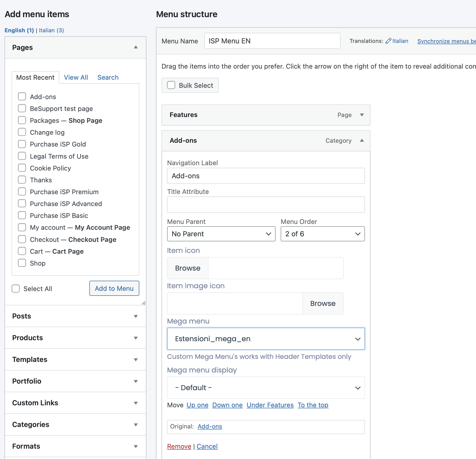
Task: Expand the Products panel
Action: [x=136, y=338]
